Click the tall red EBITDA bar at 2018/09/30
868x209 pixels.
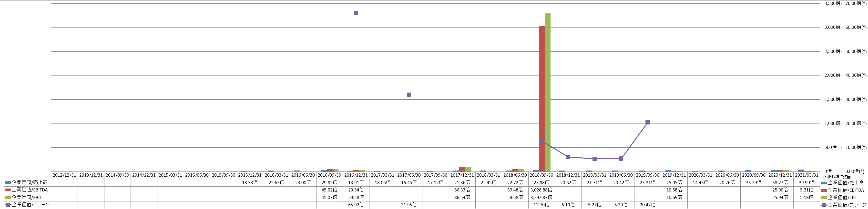coord(541,99)
